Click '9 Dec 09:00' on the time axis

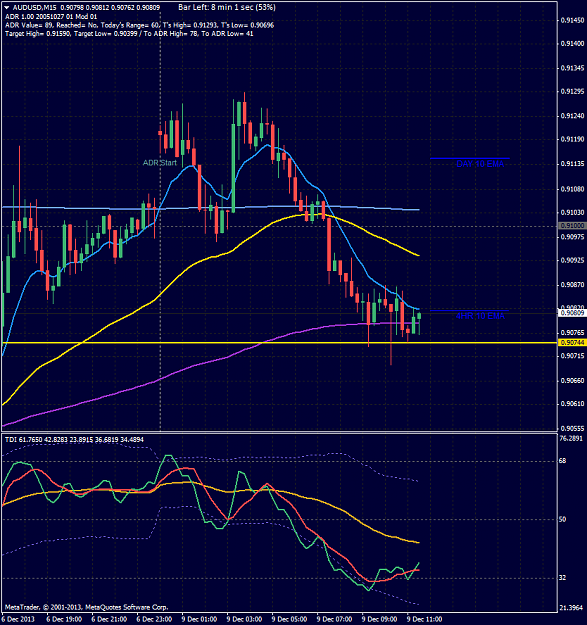tap(380, 619)
